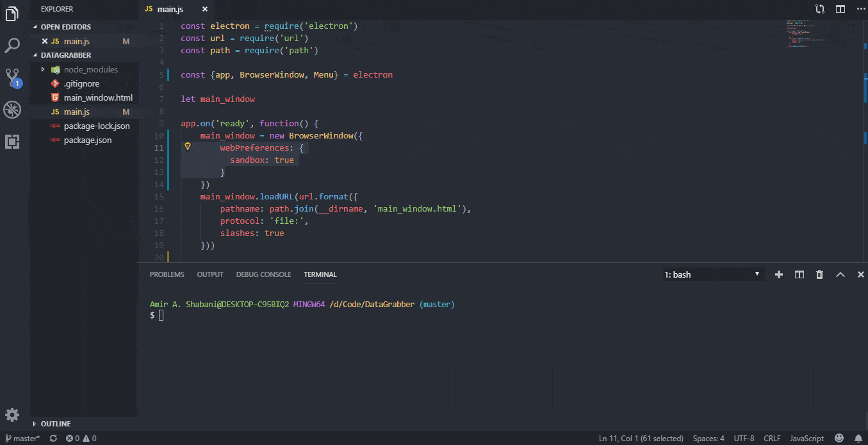This screenshot has height=445, width=868.
Task: Split the terminal panel
Action: tap(799, 274)
